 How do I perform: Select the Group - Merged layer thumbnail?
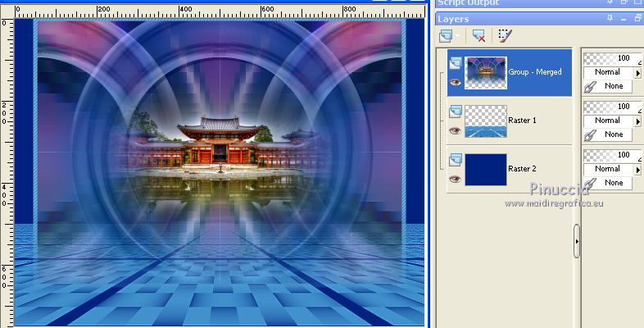pyautogui.click(x=486, y=73)
